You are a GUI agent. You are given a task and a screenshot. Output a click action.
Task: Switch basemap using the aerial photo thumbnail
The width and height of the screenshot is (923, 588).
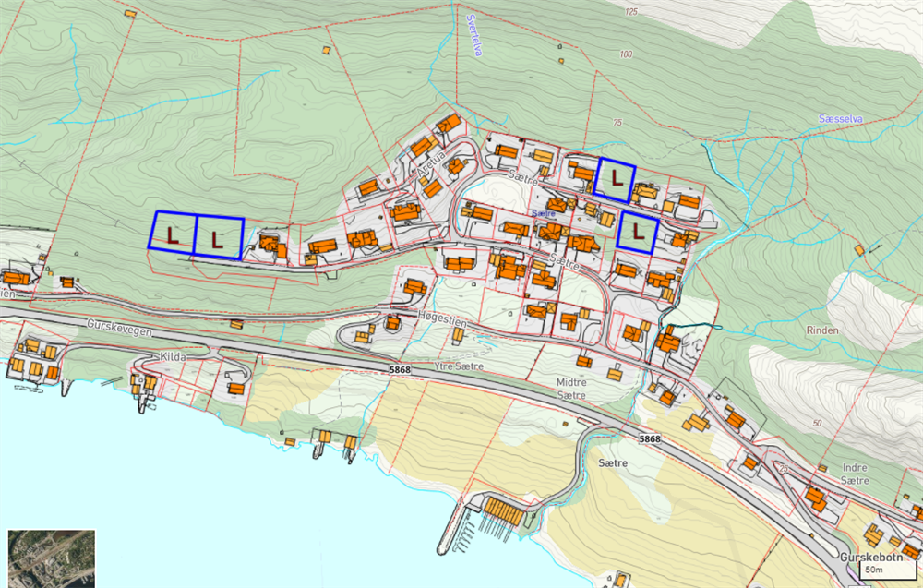(x=51, y=556)
